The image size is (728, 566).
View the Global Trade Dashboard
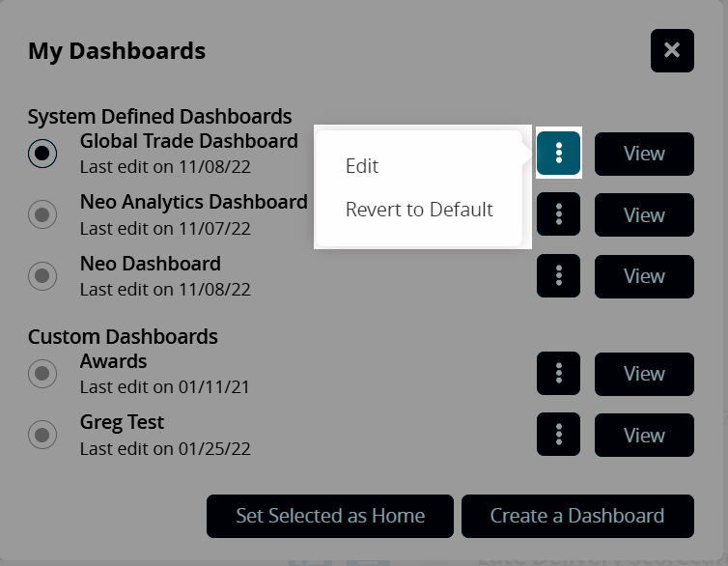coord(644,154)
